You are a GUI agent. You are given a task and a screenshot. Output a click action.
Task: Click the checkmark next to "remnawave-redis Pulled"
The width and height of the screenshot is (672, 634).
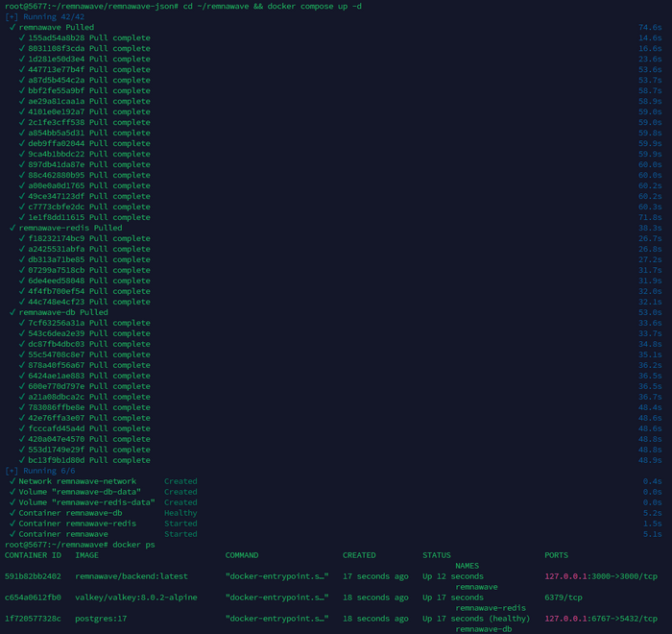[x=12, y=228]
